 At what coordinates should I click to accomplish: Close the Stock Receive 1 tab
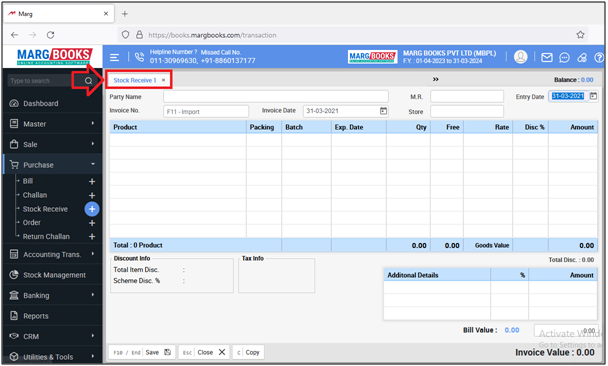point(164,80)
